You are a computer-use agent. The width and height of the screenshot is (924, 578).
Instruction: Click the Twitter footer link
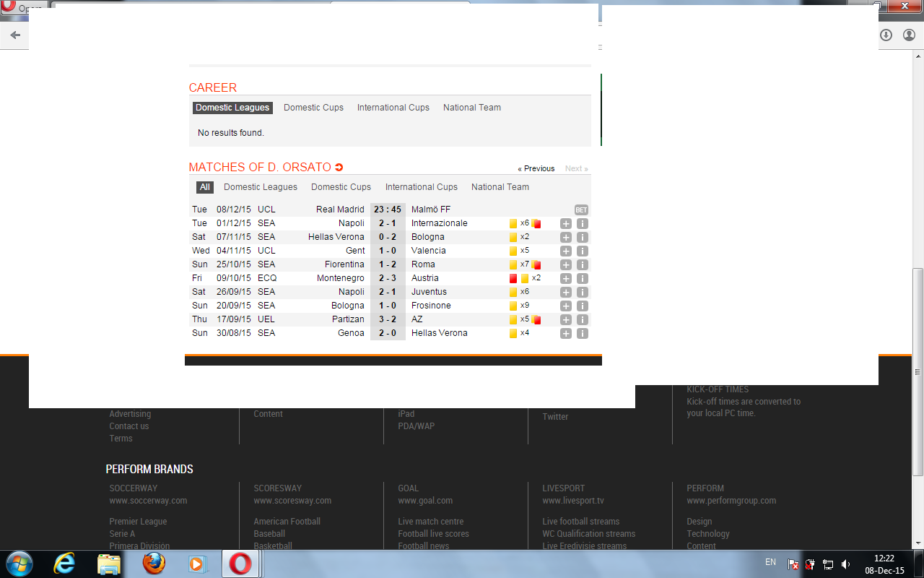556,417
